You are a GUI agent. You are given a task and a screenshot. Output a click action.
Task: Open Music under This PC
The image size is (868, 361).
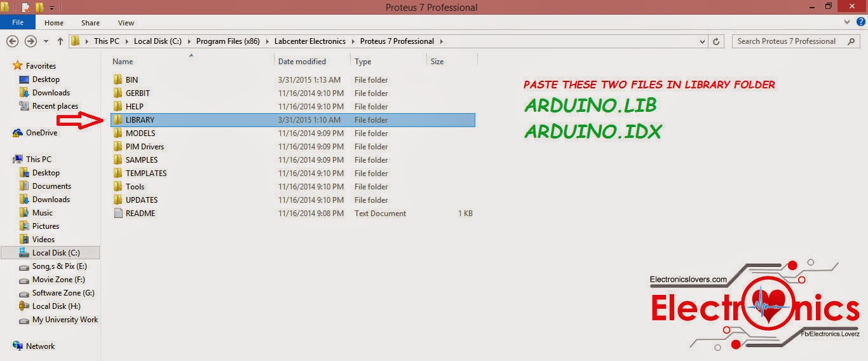point(43,213)
